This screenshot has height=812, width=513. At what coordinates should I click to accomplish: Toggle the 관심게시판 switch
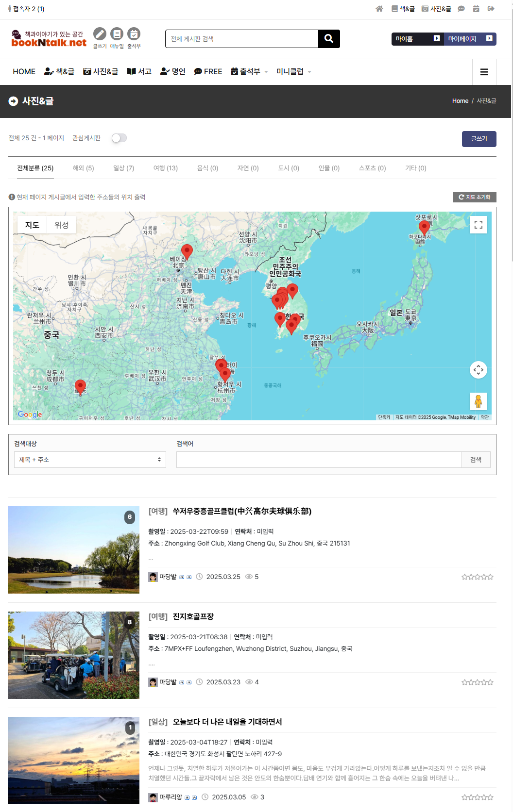tap(119, 138)
